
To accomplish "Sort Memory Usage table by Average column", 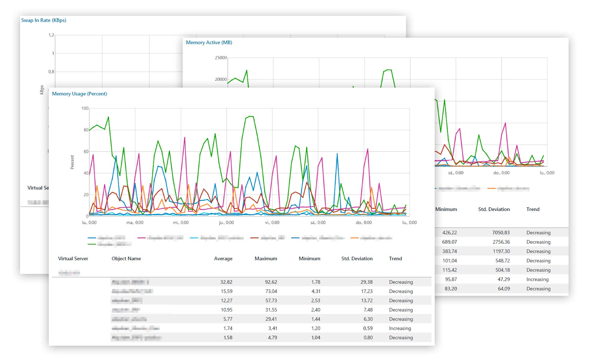I will [x=223, y=258].
